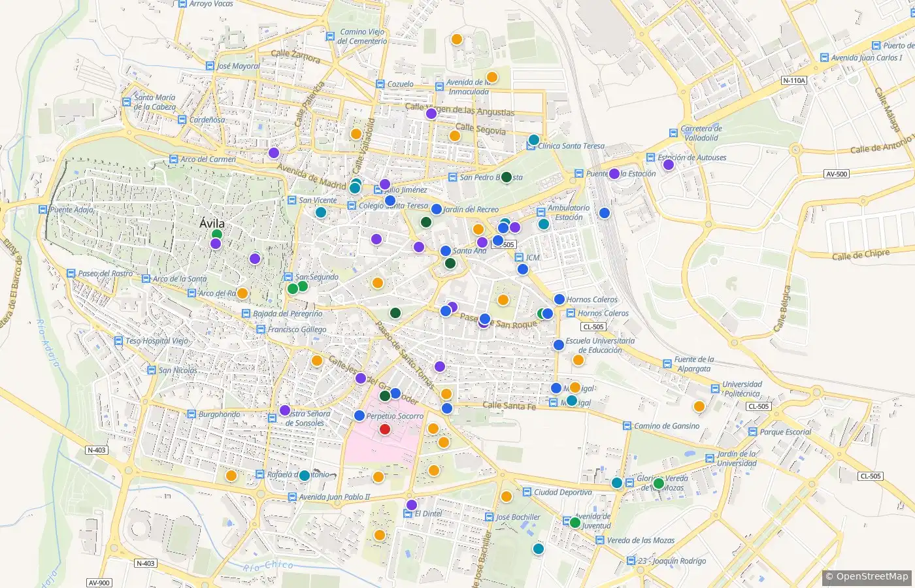The width and height of the screenshot is (915, 588).
Task: Select the N-110A road shield
Action: click(x=794, y=80)
